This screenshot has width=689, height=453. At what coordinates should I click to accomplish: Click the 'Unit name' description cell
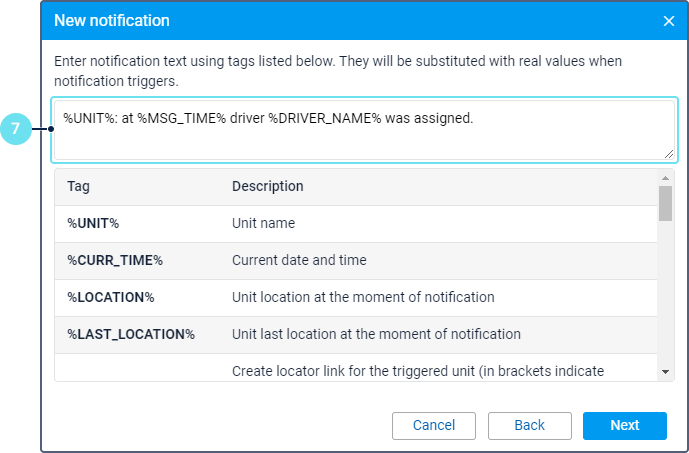click(x=263, y=223)
